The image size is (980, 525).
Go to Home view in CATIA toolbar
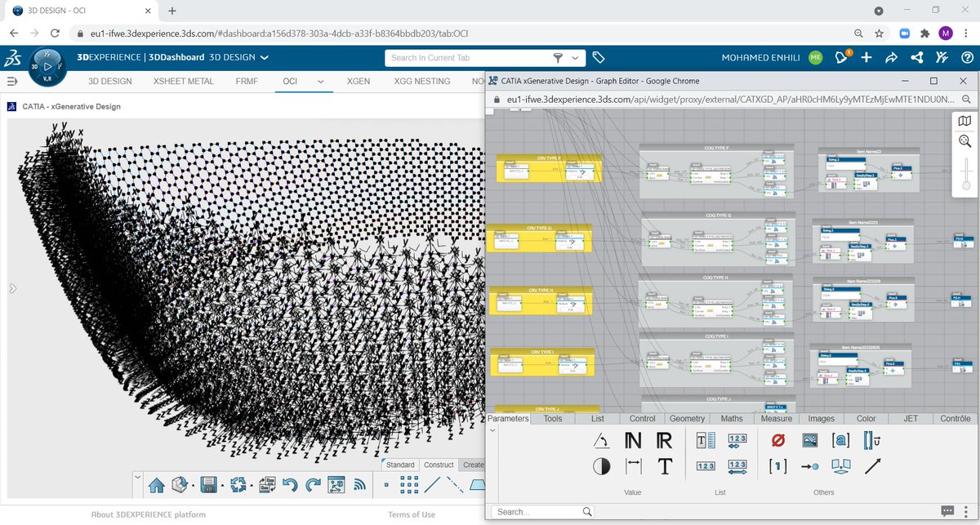pyautogui.click(x=157, y=485)
